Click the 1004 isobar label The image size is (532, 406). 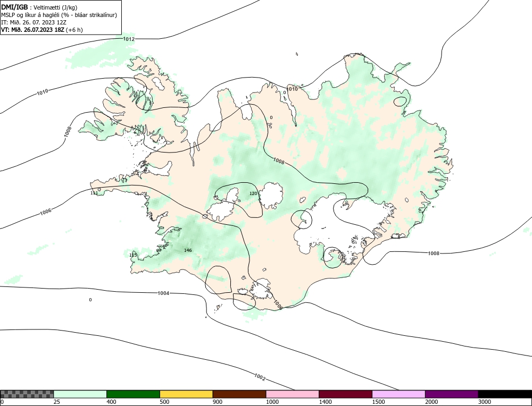pyautogui.click(x=163, y=293)
